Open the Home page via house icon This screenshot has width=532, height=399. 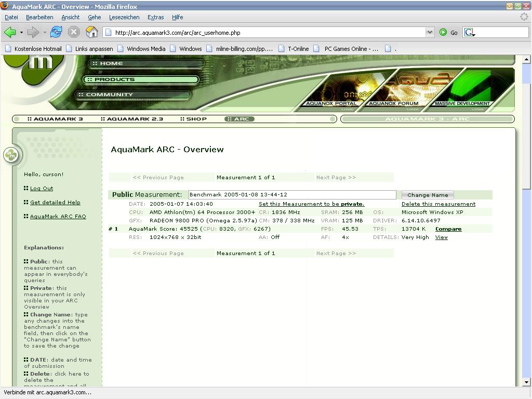tap(91, 32)
